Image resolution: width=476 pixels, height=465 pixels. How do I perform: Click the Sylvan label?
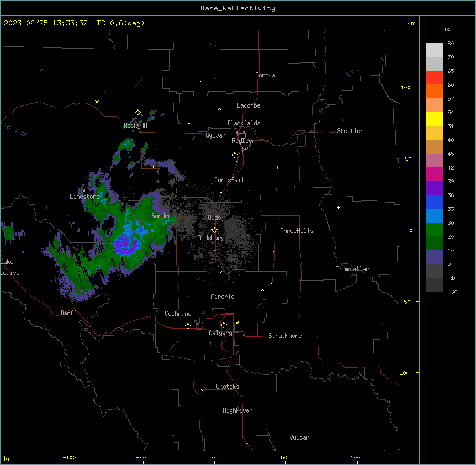click(x=215, y=135)
